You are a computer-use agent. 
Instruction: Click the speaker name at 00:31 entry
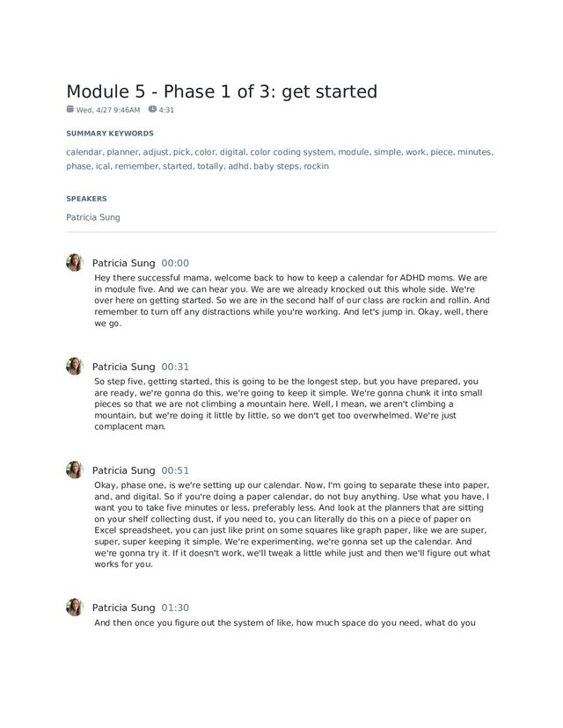click(123, 367)
